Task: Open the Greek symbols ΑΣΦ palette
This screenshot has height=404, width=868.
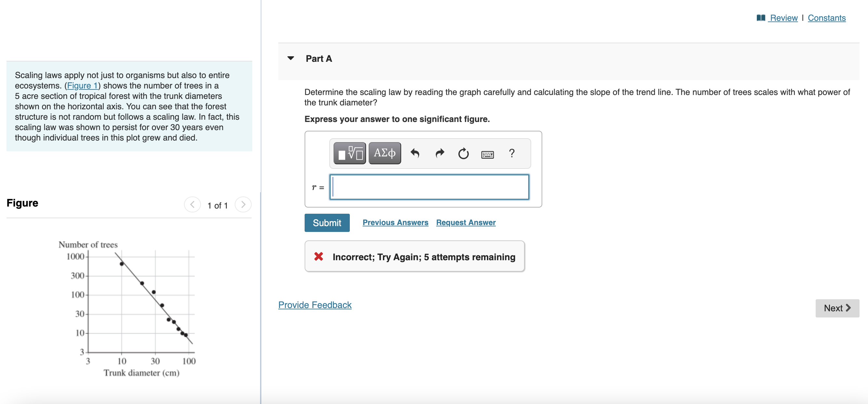Action: (x=385, y=154)
